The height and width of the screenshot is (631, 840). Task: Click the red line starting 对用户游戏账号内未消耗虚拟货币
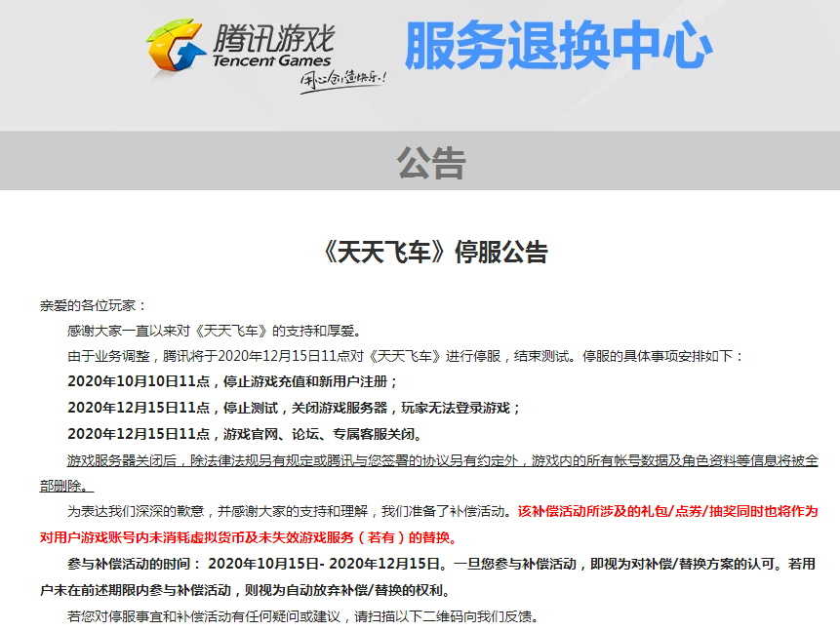click(249, 537)
